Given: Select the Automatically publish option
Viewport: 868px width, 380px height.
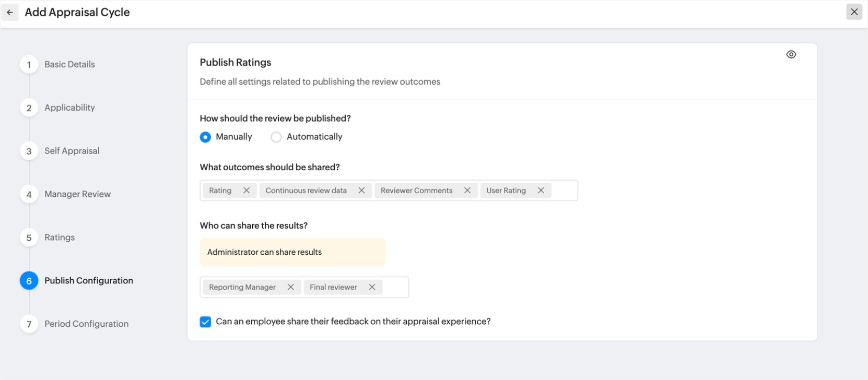Looking at the screenshot, I should tap(276, 137).
